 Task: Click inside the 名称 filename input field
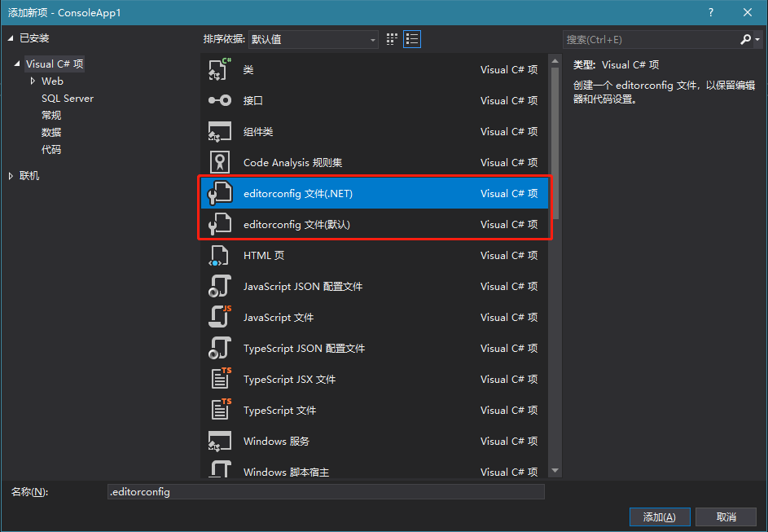(x=326, y=491)
